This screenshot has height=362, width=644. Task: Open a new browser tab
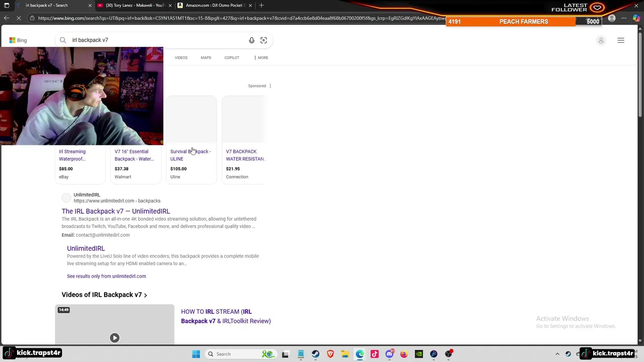pos(261,6)
